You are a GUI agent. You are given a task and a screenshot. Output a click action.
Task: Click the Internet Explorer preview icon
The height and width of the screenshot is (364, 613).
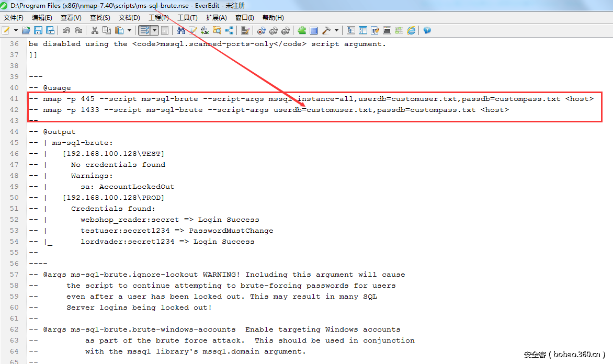pyautogui.click(x=412, y=30)
